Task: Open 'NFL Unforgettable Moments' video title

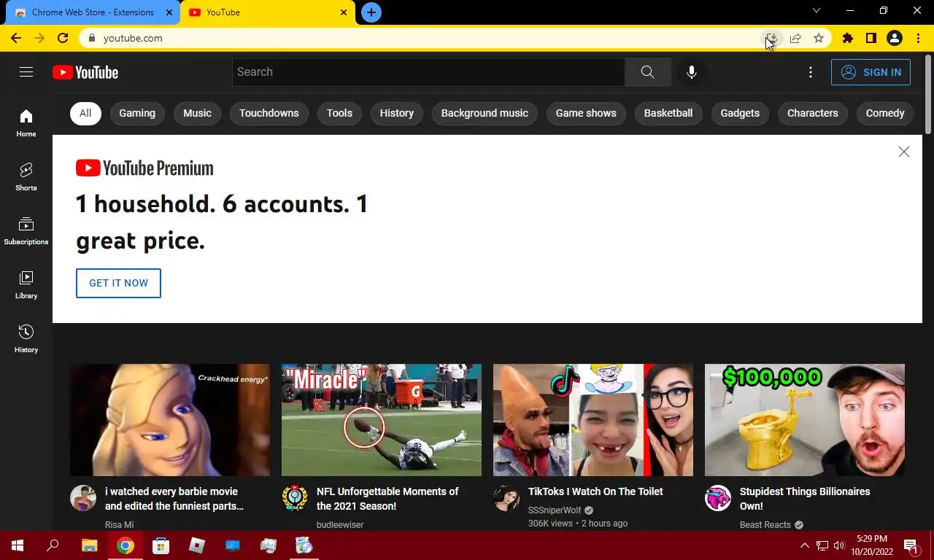Action: (x=387, y=499)
